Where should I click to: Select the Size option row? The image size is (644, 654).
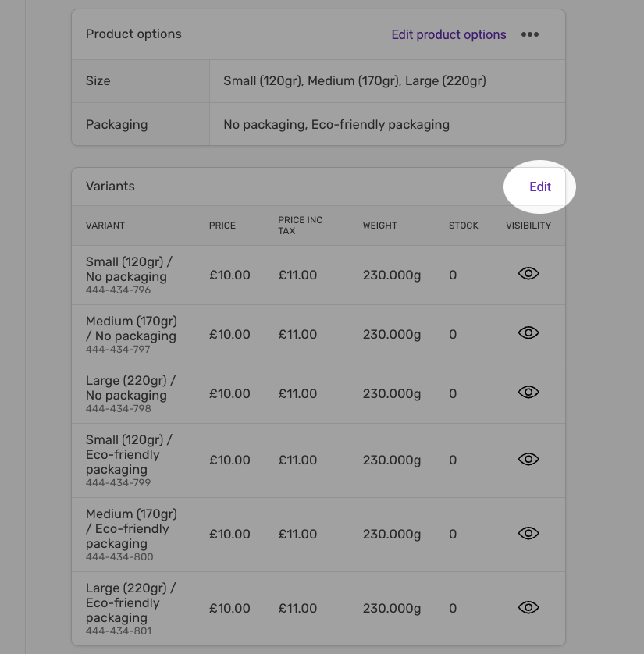pyautogui.click(x=318, y=81)
